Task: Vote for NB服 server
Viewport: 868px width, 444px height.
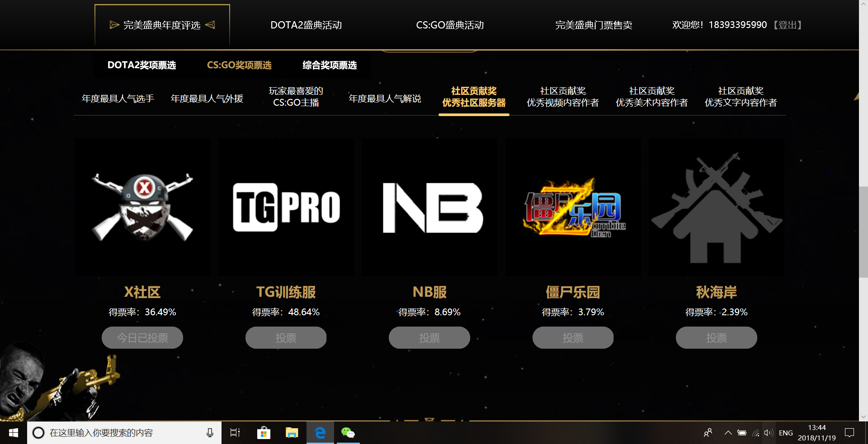Action: 429,337
